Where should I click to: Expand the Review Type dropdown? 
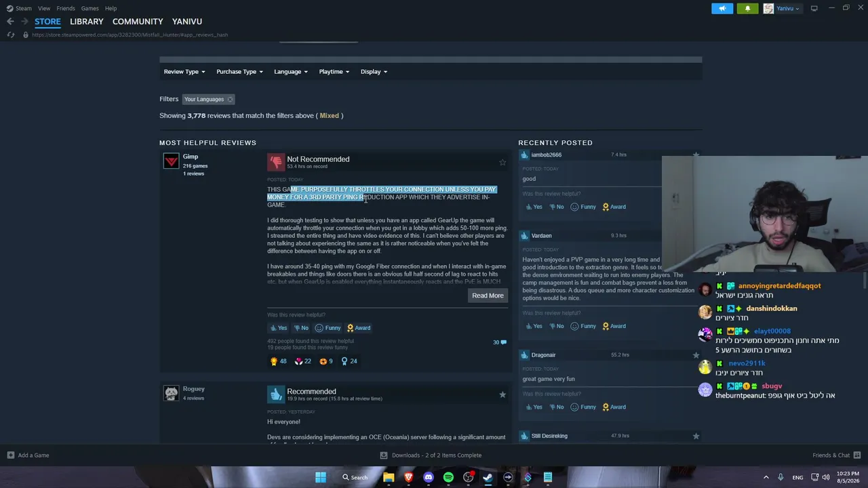(184, 72)
